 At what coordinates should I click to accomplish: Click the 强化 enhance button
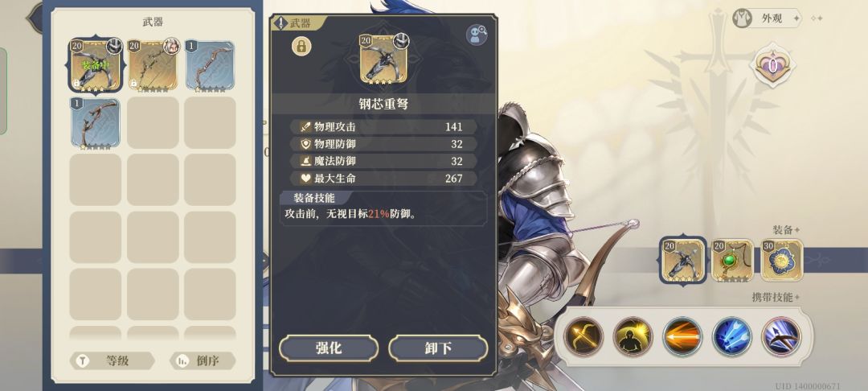(x=329, y=348)
